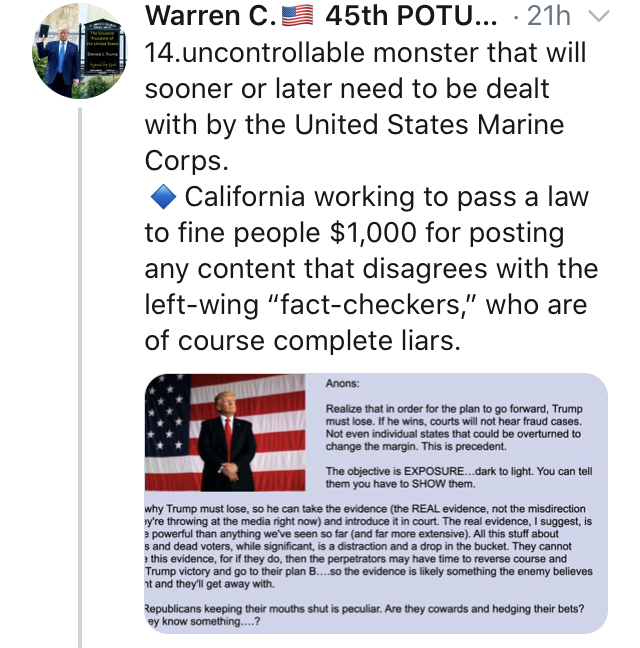
Task: Click 'Realize that in order' paragraph in image
Action: pyautogui.click(x=454, y=427)
